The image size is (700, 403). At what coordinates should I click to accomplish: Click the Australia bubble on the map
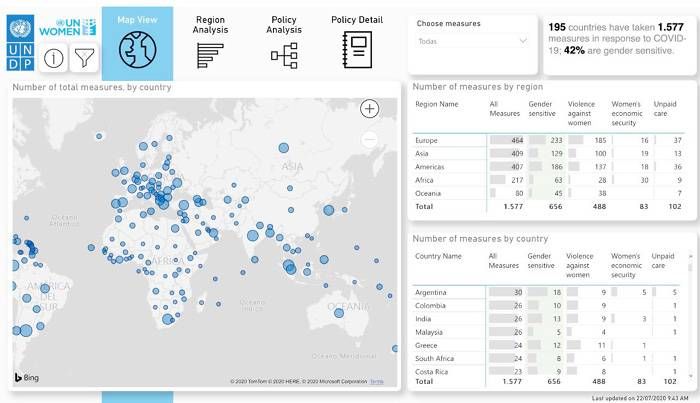pos(339,313)
